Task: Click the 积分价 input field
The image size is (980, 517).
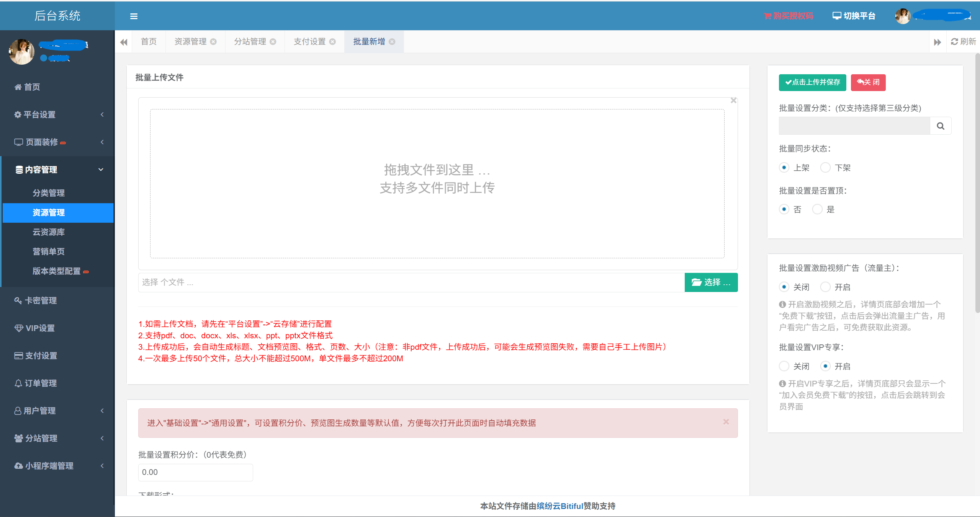Action: pyautogui.click(x=195, y=472)
